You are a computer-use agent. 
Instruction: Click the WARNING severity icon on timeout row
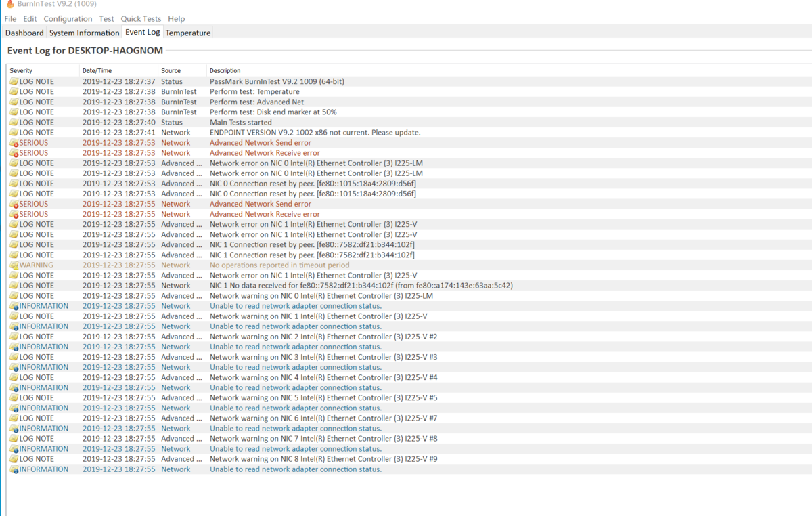(14, 265)
